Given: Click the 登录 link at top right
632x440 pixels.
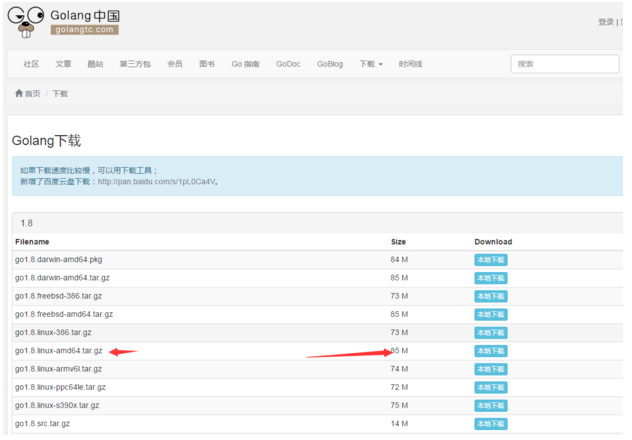Looking at the screenshot, I should click(606, 21).
